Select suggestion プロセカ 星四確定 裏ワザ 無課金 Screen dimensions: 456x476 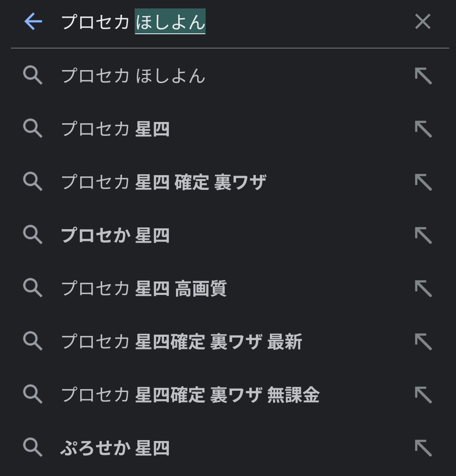pyautogui.click(x=190, y=395)
